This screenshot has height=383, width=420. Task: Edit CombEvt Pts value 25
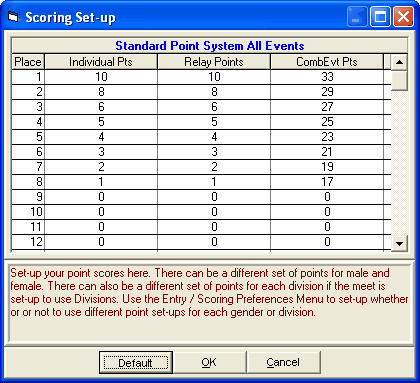327,122
